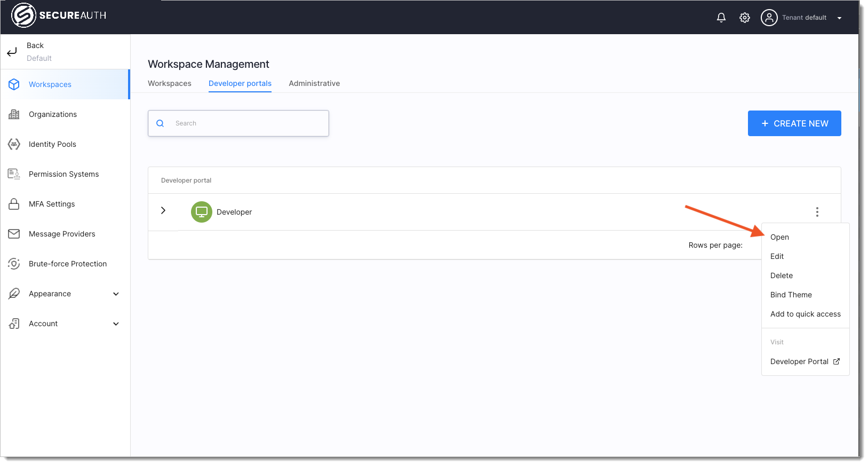Click the CREATE NEW button

(x=794, y=123)
